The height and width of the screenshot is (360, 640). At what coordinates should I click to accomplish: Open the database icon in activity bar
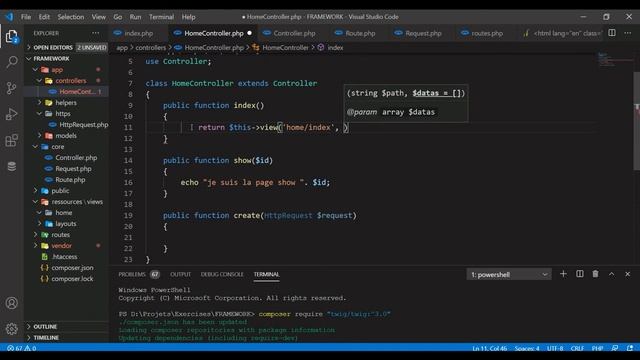pos(11,167)
